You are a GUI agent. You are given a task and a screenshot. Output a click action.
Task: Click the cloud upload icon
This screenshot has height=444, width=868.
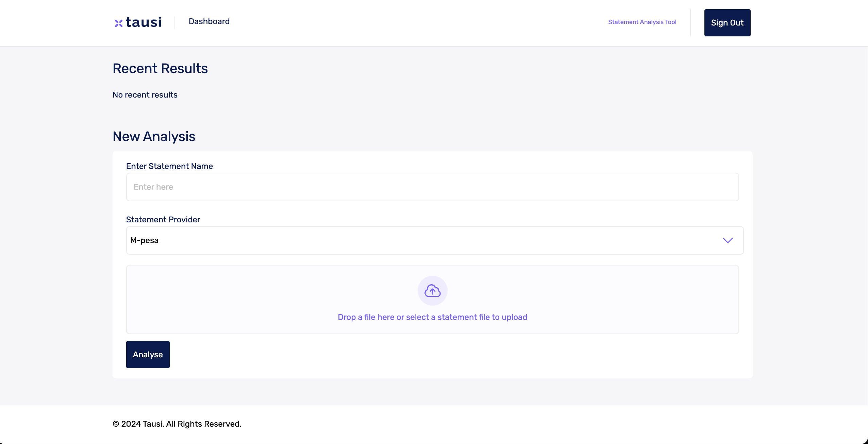[x=432, y=291]
